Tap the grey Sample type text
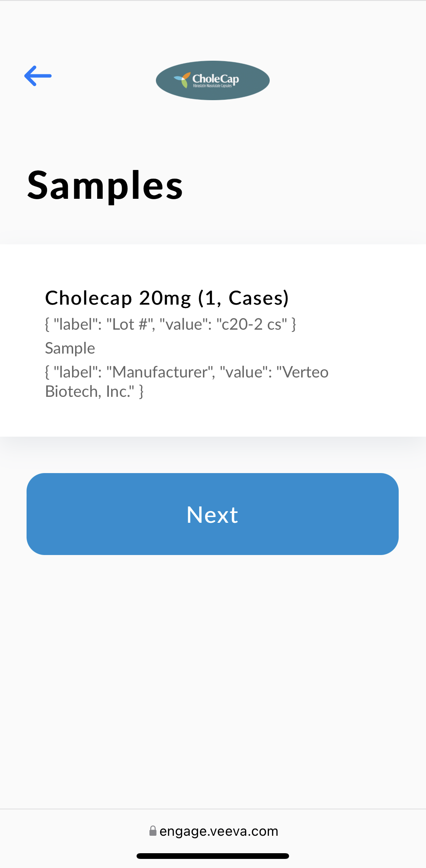 pyautogui.click(x=70, y=348)
